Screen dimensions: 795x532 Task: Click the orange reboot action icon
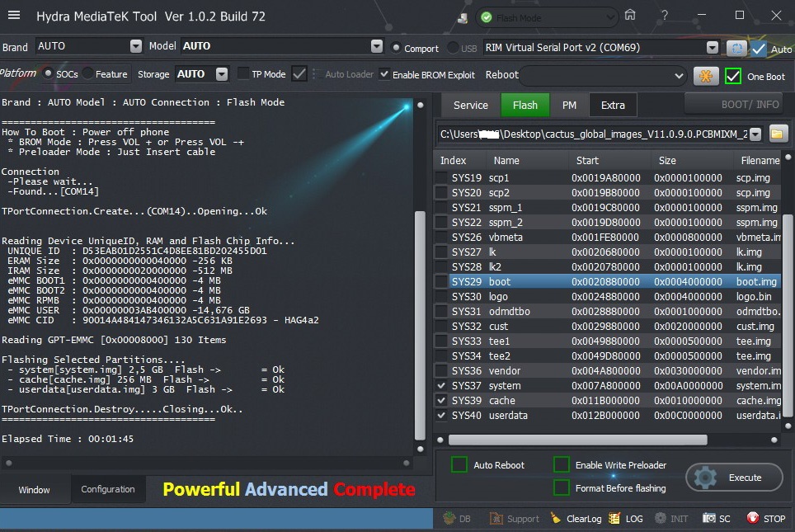(705, 76)
